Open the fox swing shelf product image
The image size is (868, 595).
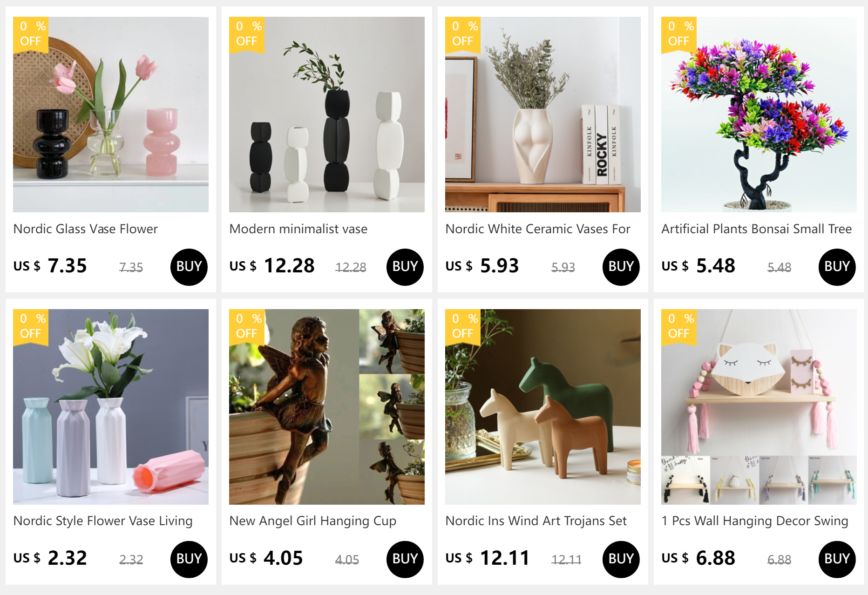(759, 407)
